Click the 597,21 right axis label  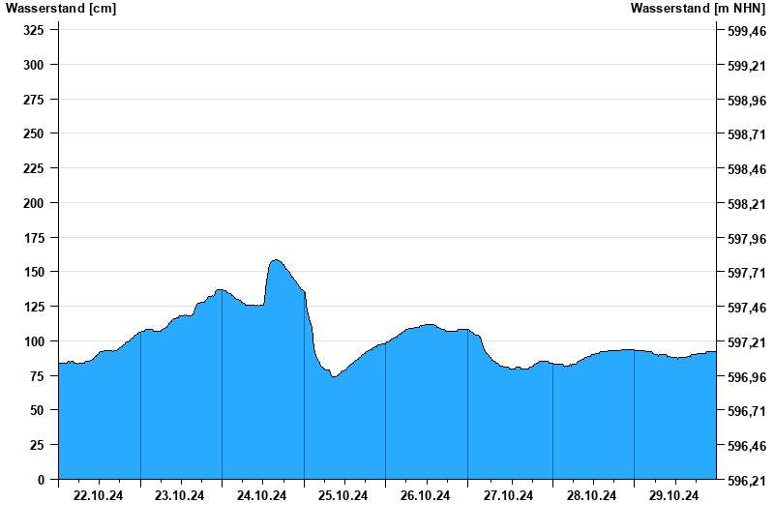(747, 342)
